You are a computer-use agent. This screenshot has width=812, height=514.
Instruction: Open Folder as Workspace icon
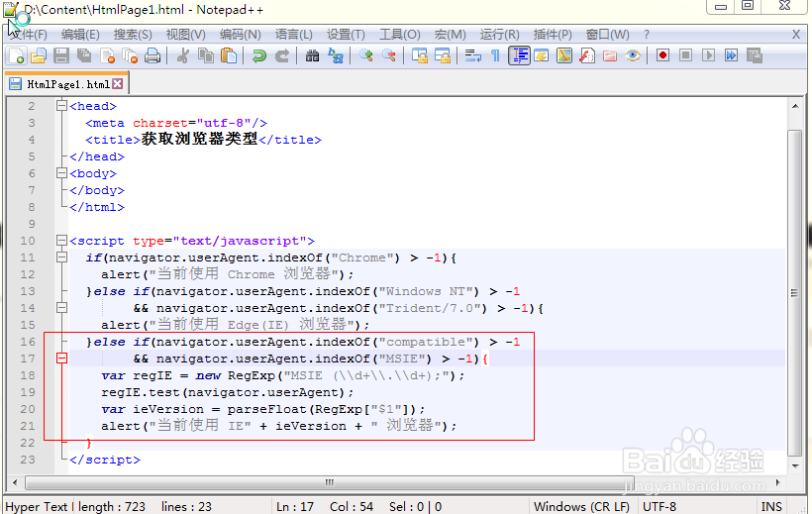(x=610, y=55)
